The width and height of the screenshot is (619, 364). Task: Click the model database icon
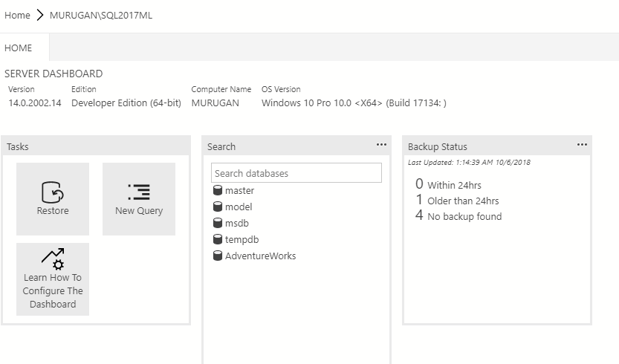[x=218, y=207]
